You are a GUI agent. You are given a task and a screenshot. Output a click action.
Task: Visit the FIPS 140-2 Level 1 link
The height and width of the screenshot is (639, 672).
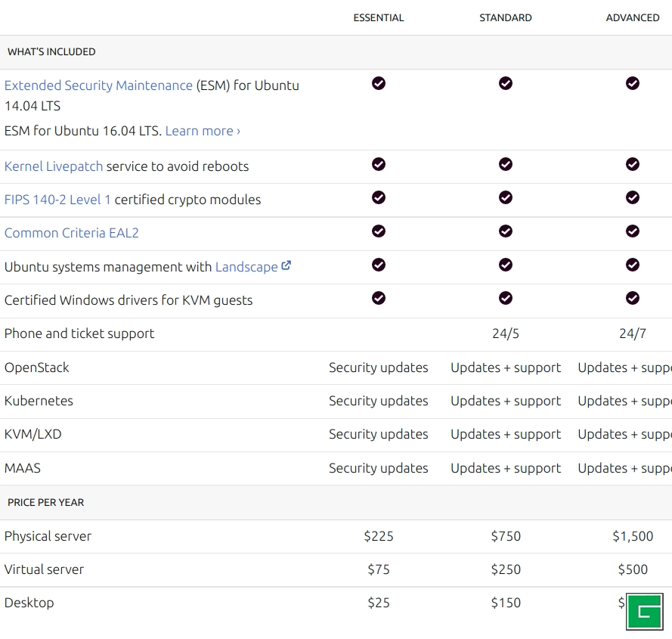pos(57,200)
